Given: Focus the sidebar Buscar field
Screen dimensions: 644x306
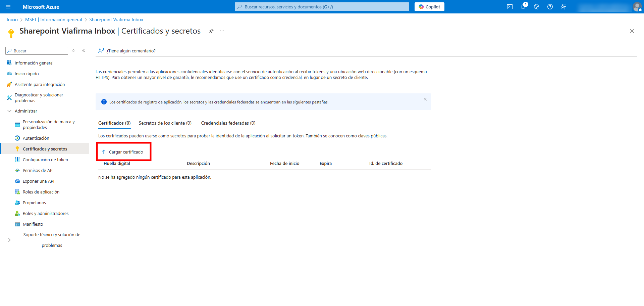Looking at the screenshot, I should [x=37, y=51].
